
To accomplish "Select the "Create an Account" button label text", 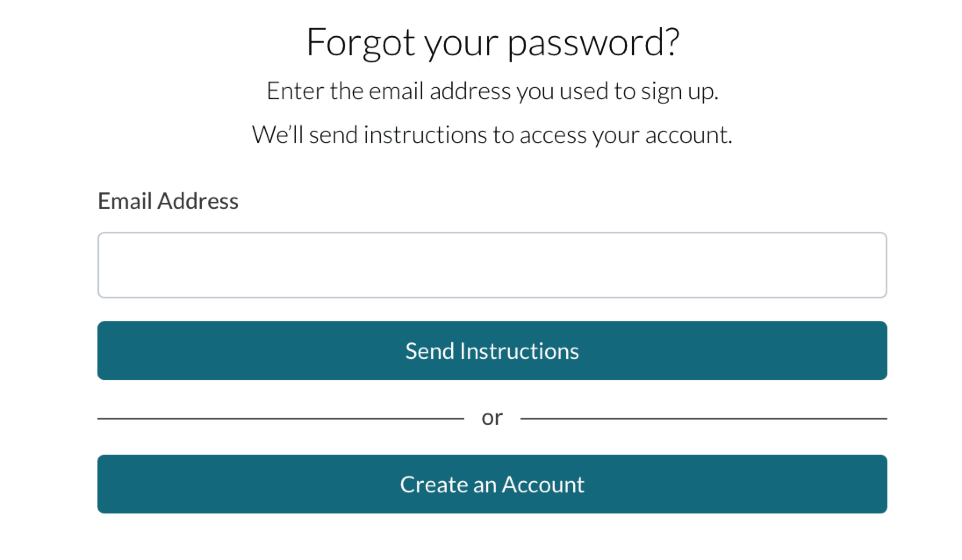I will point(492,485).
